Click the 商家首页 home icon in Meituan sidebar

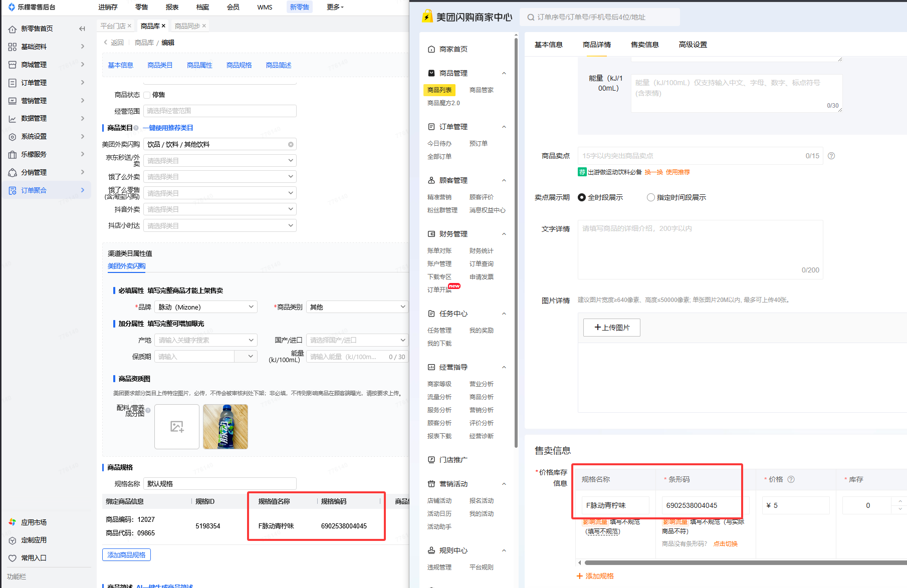point(431,49)
